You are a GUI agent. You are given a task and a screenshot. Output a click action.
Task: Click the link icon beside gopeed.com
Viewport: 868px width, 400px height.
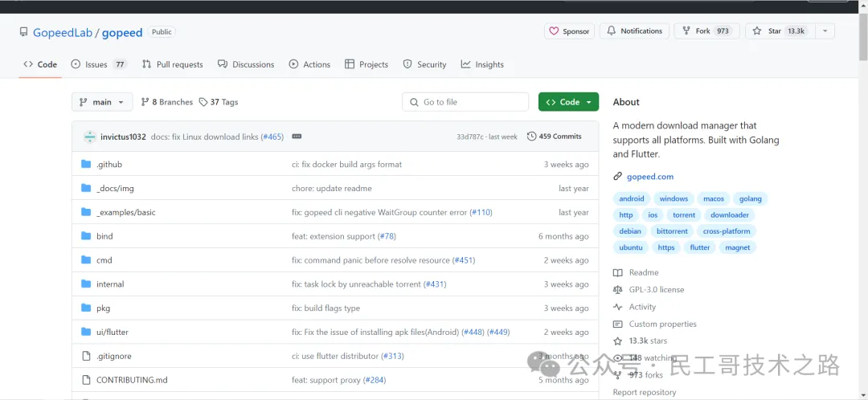[618, 177]
